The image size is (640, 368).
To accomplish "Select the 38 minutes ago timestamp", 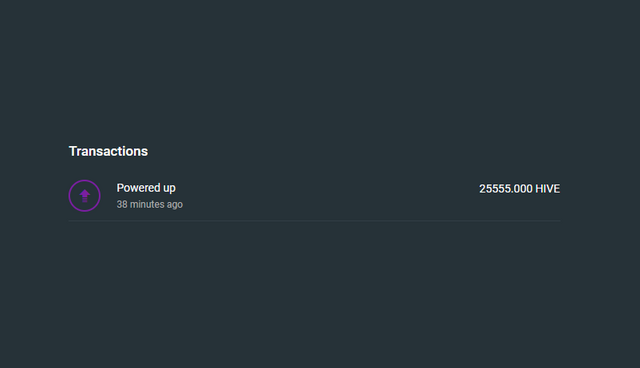I will tap(149, 204).
